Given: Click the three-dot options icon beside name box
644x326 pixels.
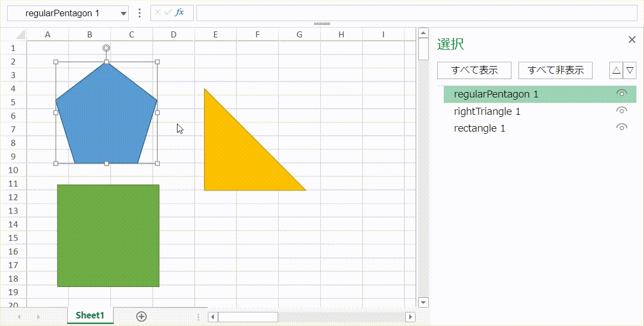Looking at the screenshot, I should pos(140,13).
